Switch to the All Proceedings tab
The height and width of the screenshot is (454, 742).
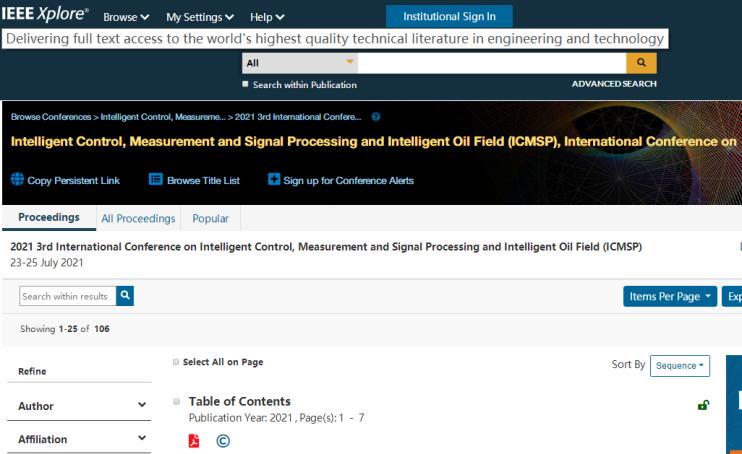[135, 218]
